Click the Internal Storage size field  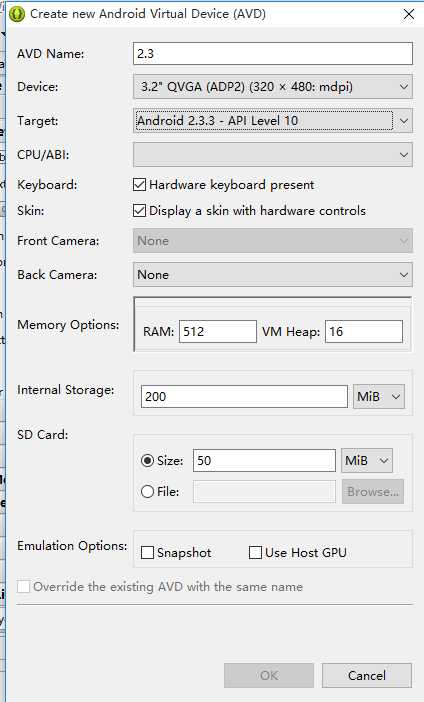[244, 396]
